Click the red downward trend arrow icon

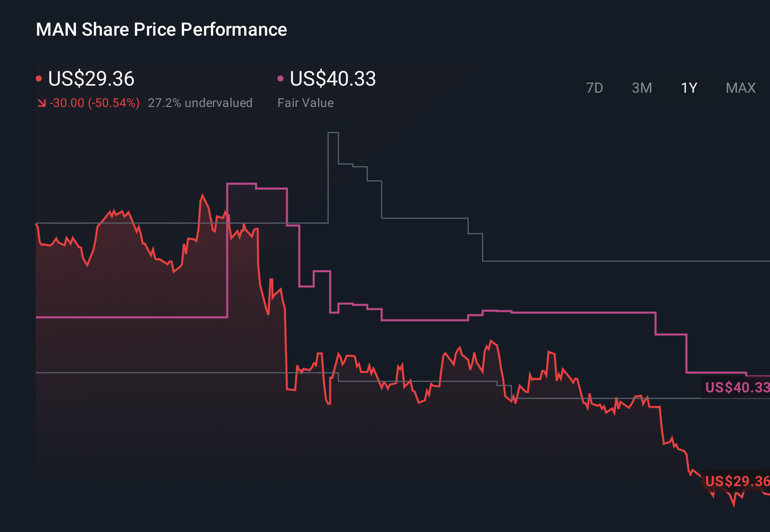point(41,102)
